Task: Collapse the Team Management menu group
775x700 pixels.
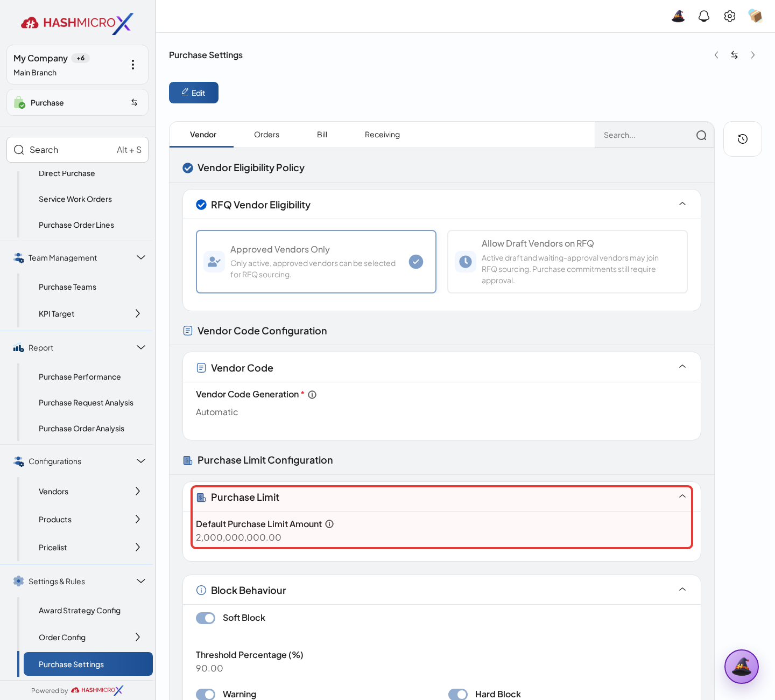Action: [x=141, y=257]
